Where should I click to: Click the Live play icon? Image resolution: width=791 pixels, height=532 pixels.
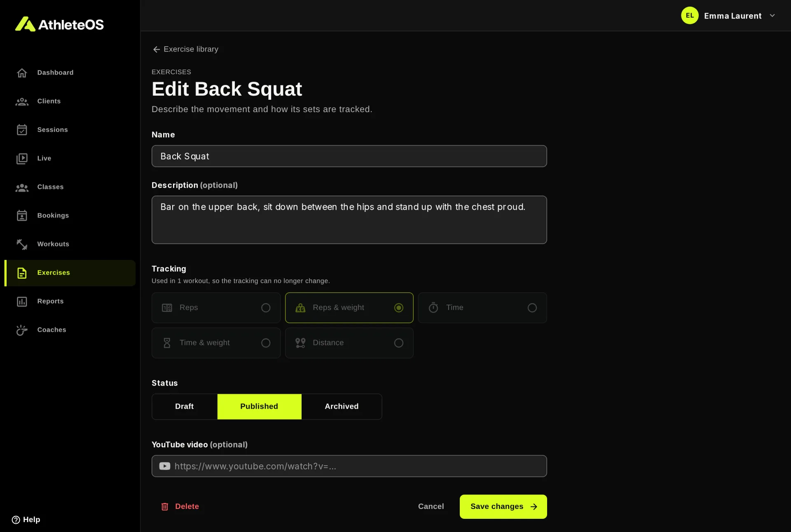(22, 158)
